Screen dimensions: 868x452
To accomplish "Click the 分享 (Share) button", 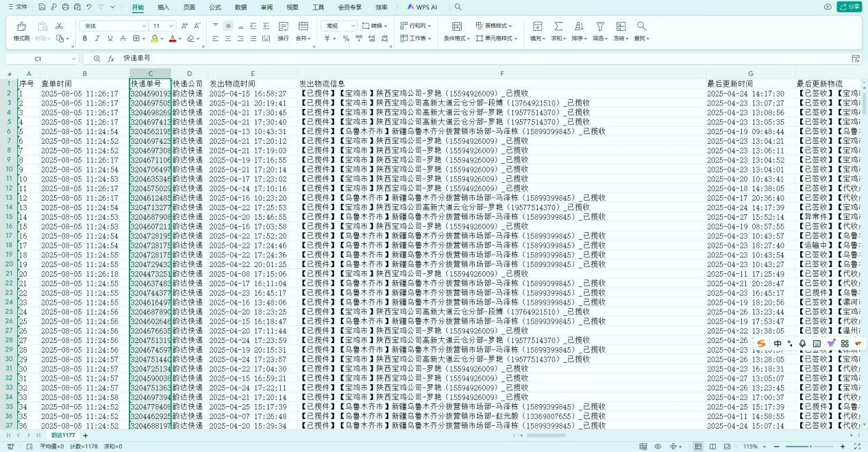I will pyautogui.click(x=850, y=7).
